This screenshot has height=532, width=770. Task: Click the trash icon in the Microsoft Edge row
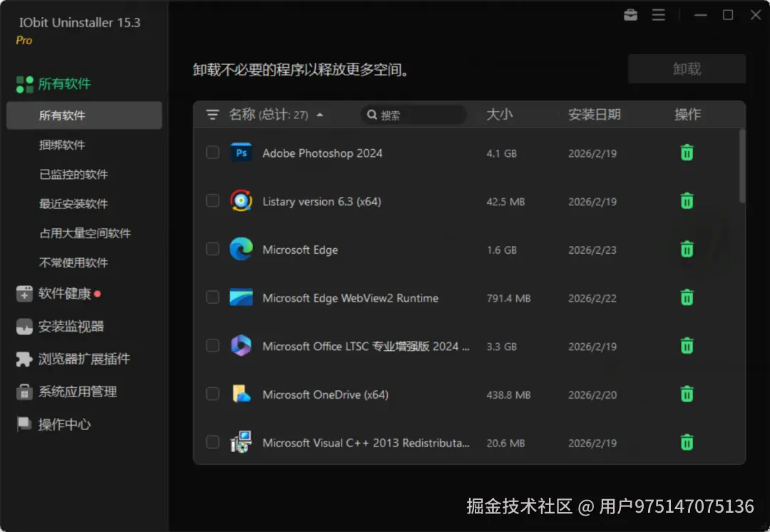pos(687,249)
